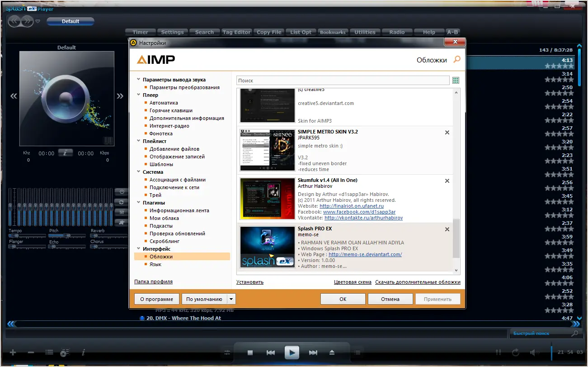This screenshot has width=588, height=367.
Task: Mute sound via the speaker icon
Action: [535, 353]
